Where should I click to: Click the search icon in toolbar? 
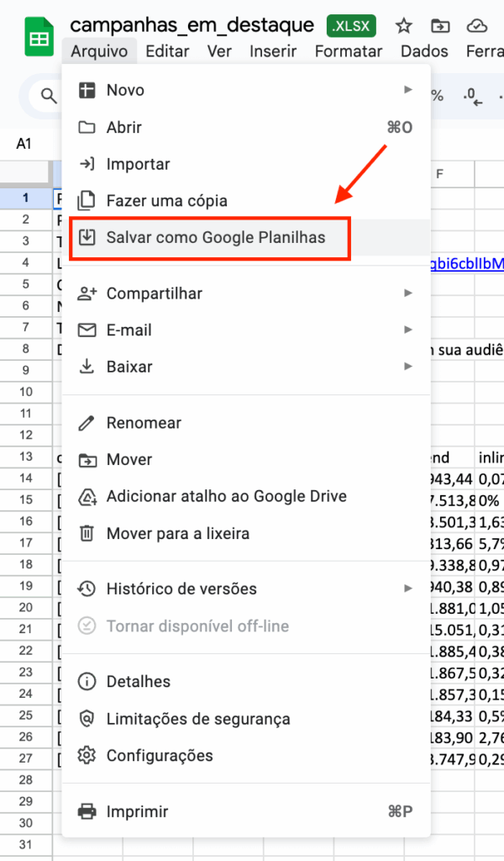(46, 96)
